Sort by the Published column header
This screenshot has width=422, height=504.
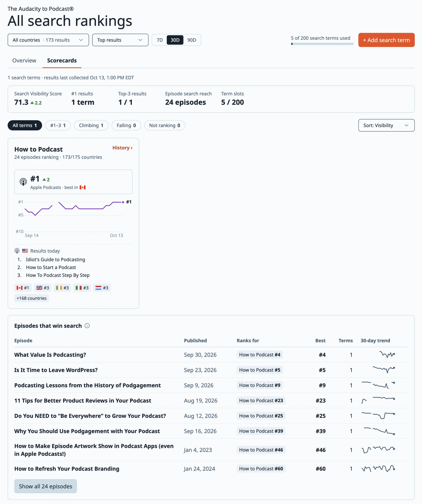[195, 340]
